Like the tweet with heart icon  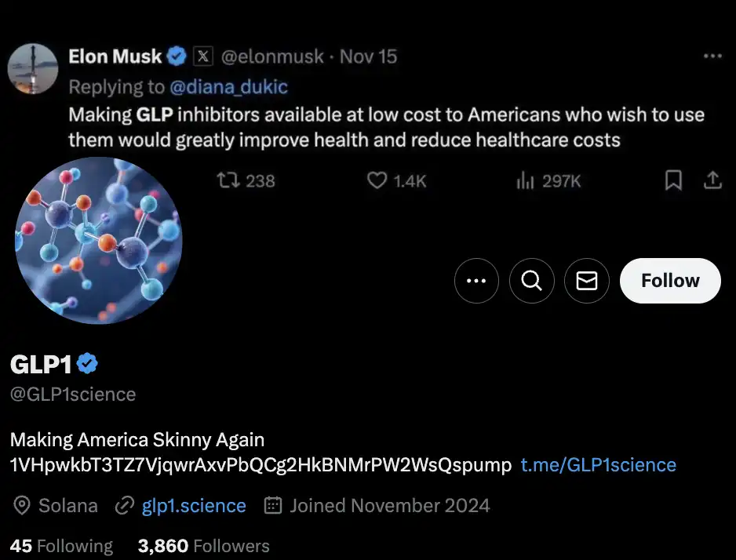[377, 181]
